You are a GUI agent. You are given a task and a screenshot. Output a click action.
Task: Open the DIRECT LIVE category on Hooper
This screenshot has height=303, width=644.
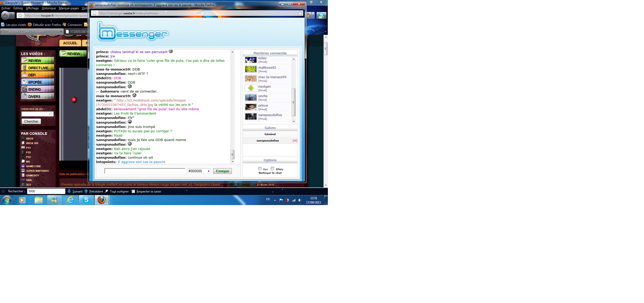(38, 68)
